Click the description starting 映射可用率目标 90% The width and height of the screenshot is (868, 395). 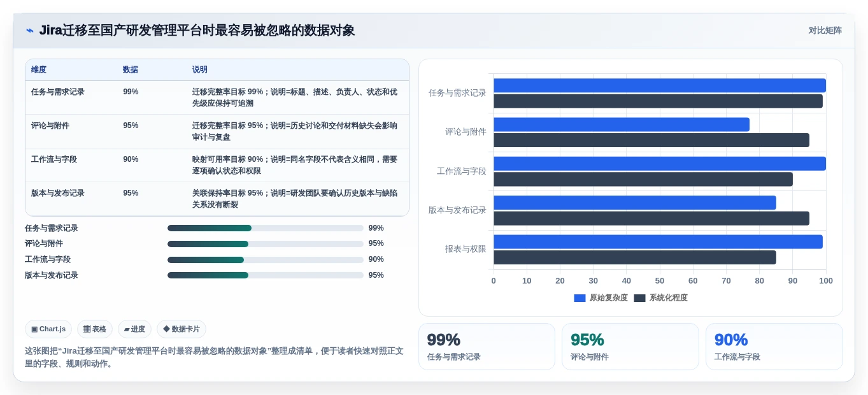click(295, 165)
